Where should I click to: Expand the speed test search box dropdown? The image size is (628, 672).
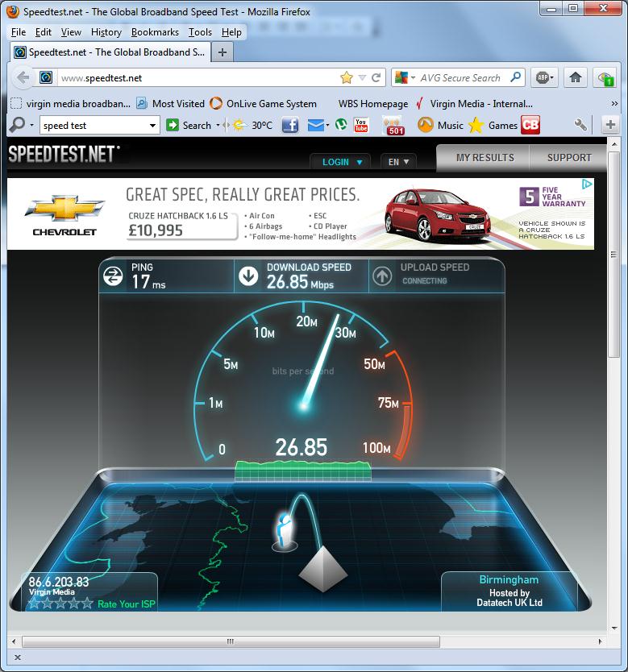(x=152, y=126)
